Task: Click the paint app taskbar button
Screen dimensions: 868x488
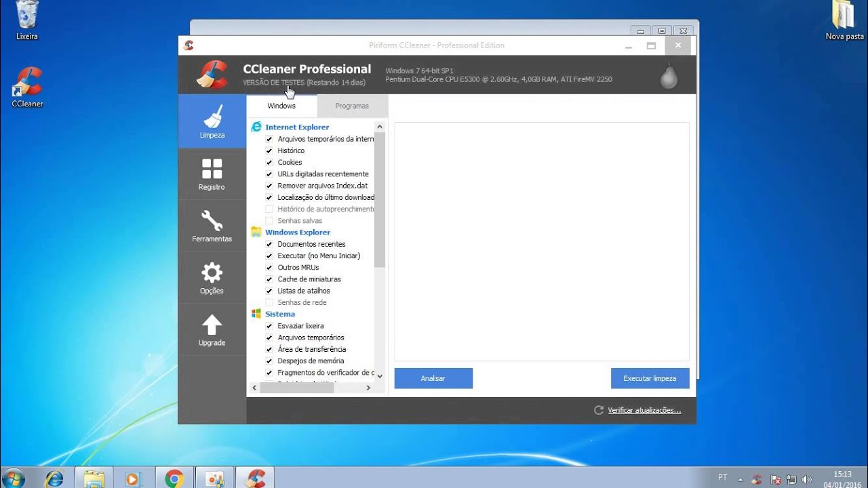Action: (214, 478)
